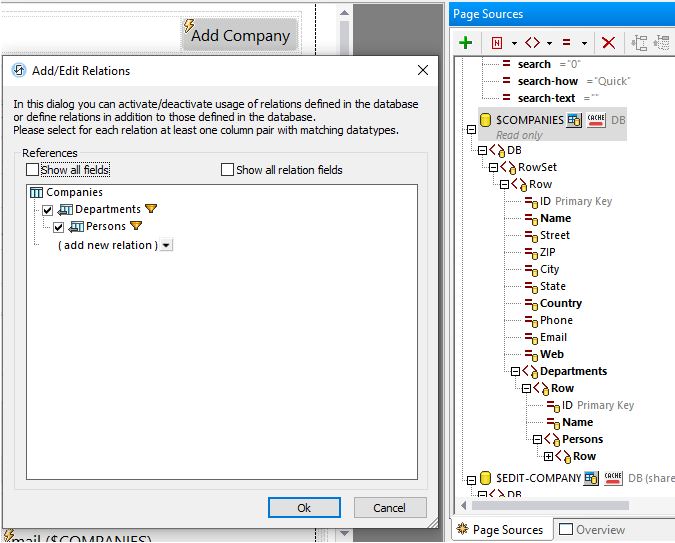Enable the Show all fields checkbox
This screenshot has width=675, height=543.
pos(33,170)
